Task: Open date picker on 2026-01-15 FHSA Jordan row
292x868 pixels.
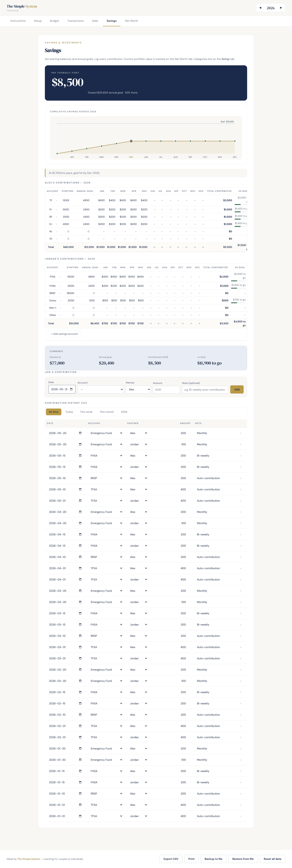Action: (80, 782)
